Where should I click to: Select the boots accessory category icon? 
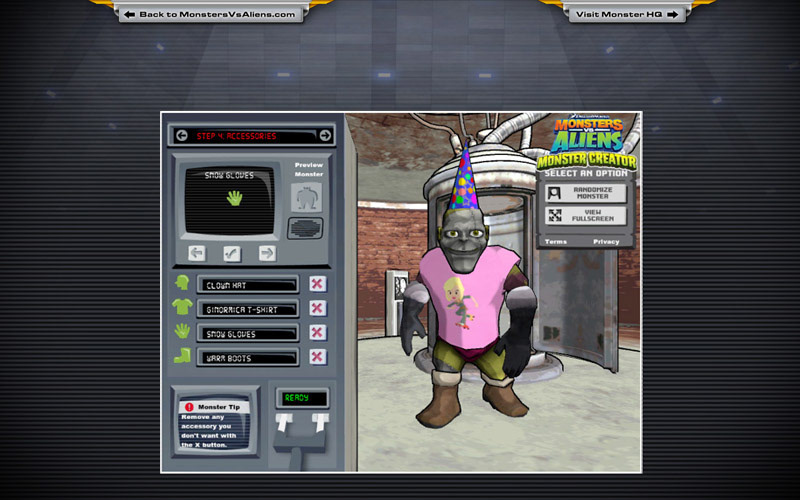tap(182, 355)
